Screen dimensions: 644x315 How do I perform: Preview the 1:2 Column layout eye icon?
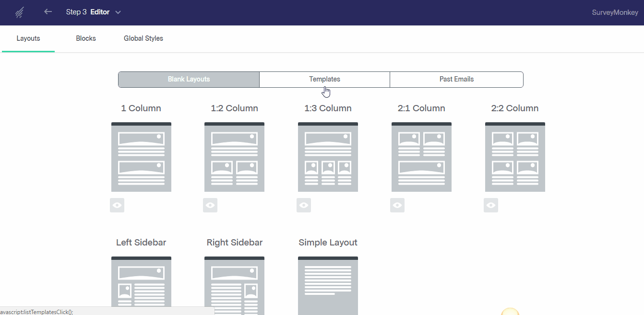click(x=210, y=205)
